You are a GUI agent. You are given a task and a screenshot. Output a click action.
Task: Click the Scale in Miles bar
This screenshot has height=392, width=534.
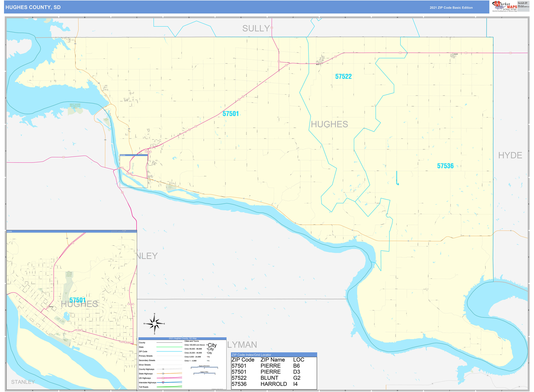click(204, 373)
